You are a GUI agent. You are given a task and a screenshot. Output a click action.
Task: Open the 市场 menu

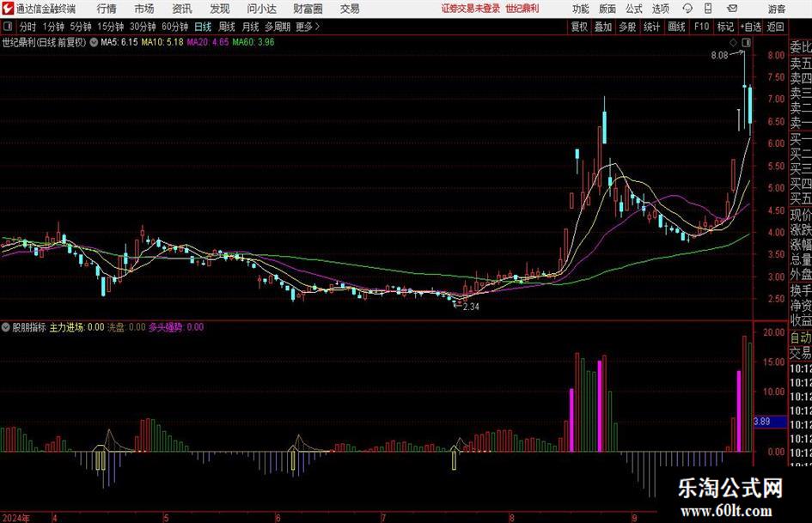[144, 9]
